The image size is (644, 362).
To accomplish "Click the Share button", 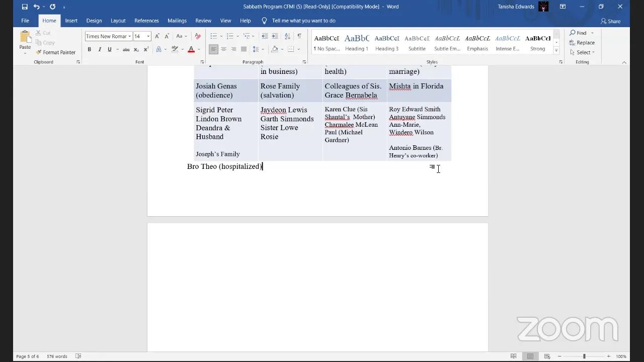I will (610, 21).
